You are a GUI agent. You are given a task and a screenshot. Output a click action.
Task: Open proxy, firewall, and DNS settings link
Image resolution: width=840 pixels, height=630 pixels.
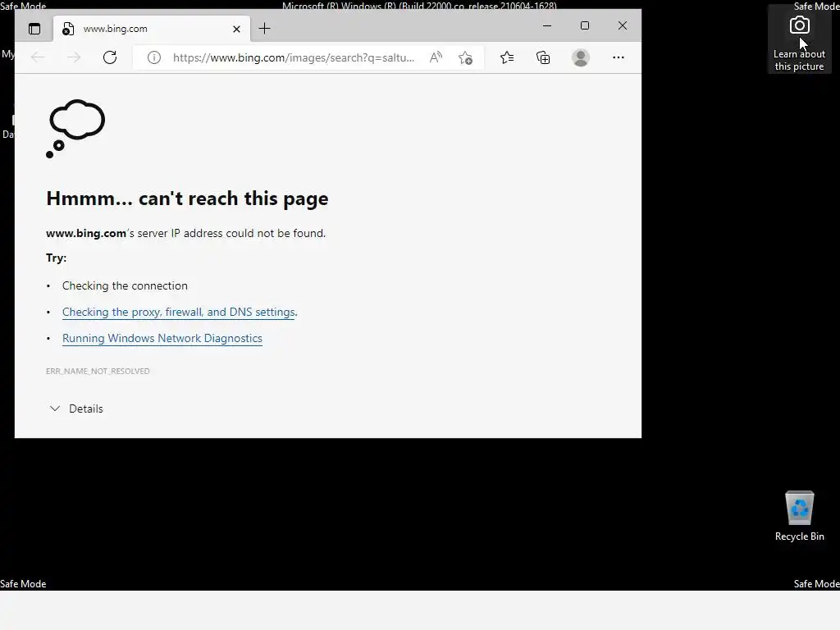click(178, 313)
